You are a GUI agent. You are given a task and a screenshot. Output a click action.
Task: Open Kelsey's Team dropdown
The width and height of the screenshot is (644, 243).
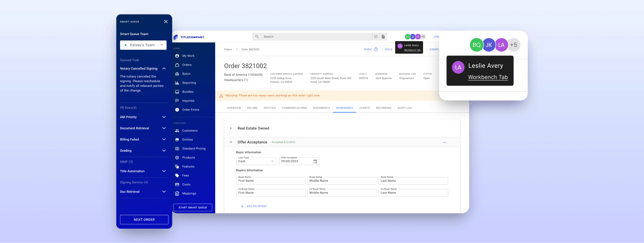coord(143,45)
